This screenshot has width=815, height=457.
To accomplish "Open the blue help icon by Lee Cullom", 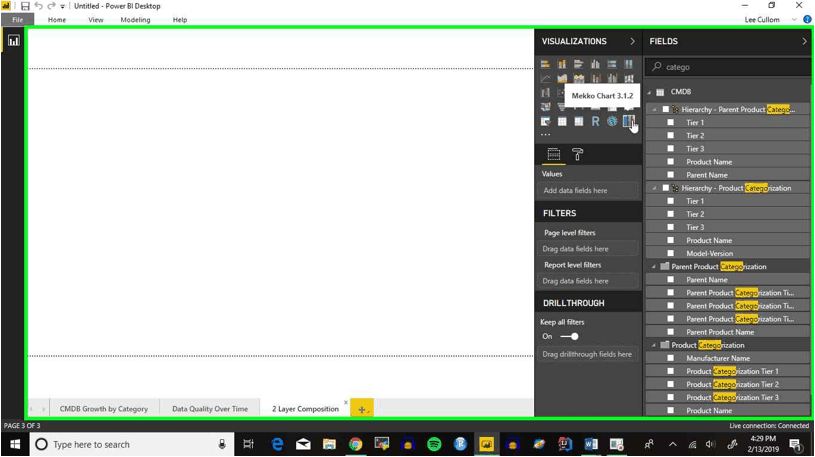I will pos(807,20).
